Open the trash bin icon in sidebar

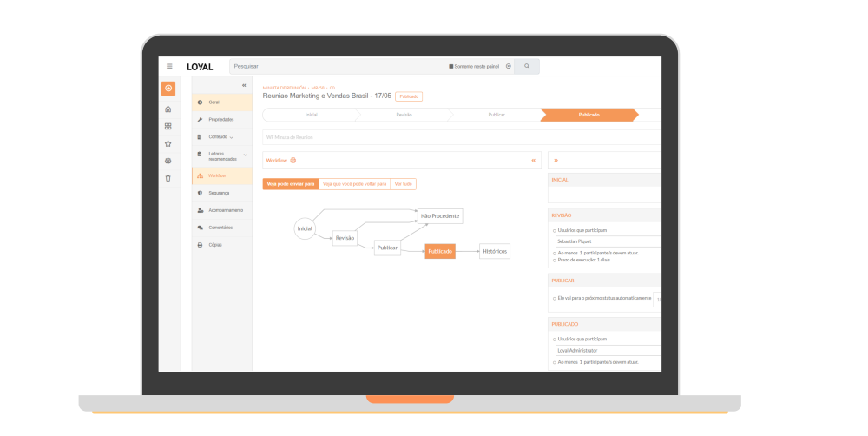168,178
